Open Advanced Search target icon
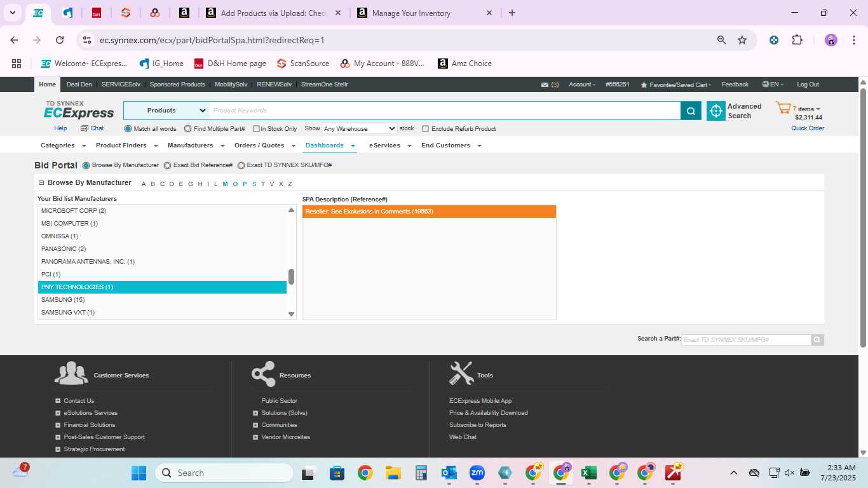The image size is (868, 488). click(716, 111)
